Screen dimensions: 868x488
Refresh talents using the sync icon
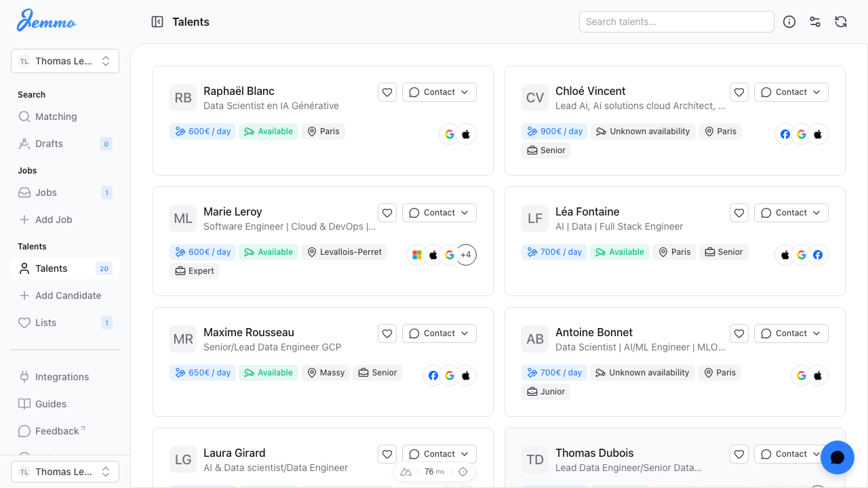pyautogui.click(x=840, y=22)
